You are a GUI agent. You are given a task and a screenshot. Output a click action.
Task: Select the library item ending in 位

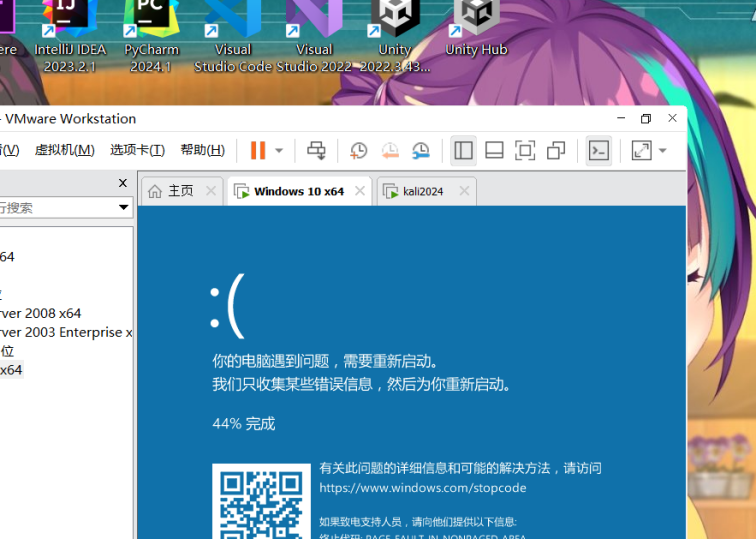coord(7,351)
